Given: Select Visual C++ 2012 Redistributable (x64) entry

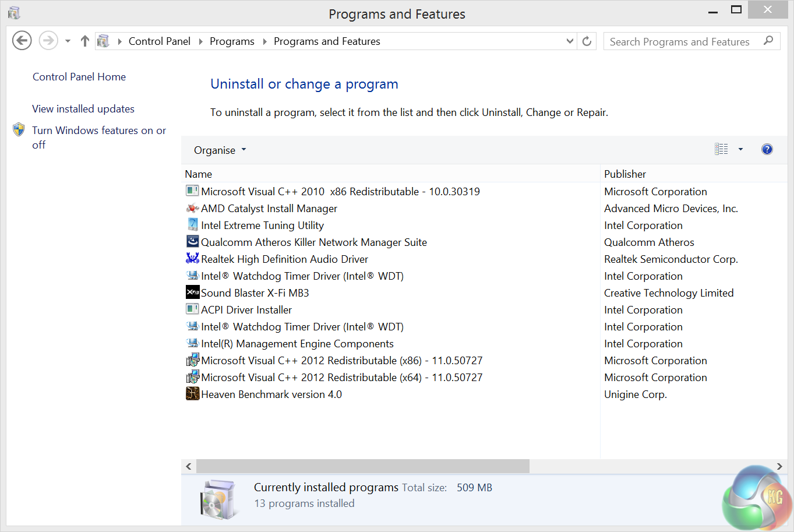Looking at the screenshot, I should point(342,378).
